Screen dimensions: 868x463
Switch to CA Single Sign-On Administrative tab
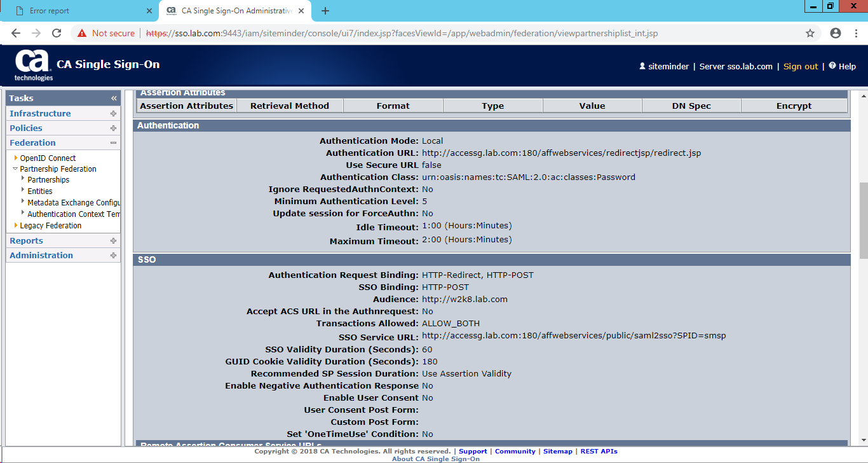236,11
